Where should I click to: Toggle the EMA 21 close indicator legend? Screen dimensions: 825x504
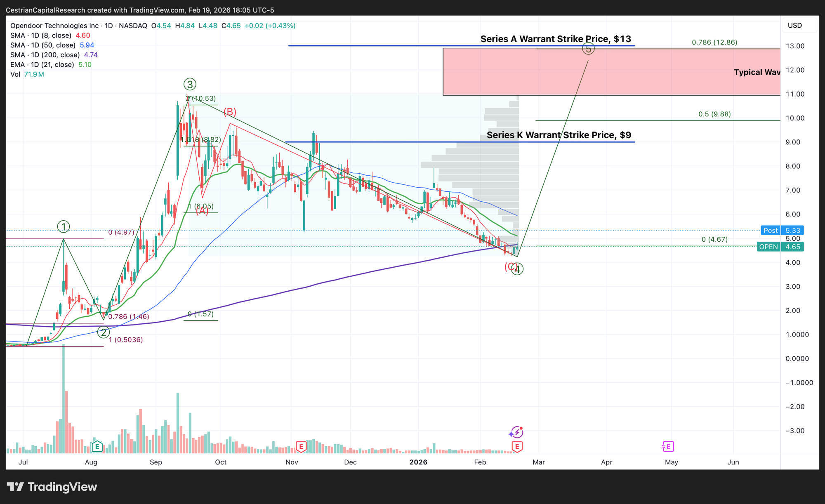pos(42,65)
